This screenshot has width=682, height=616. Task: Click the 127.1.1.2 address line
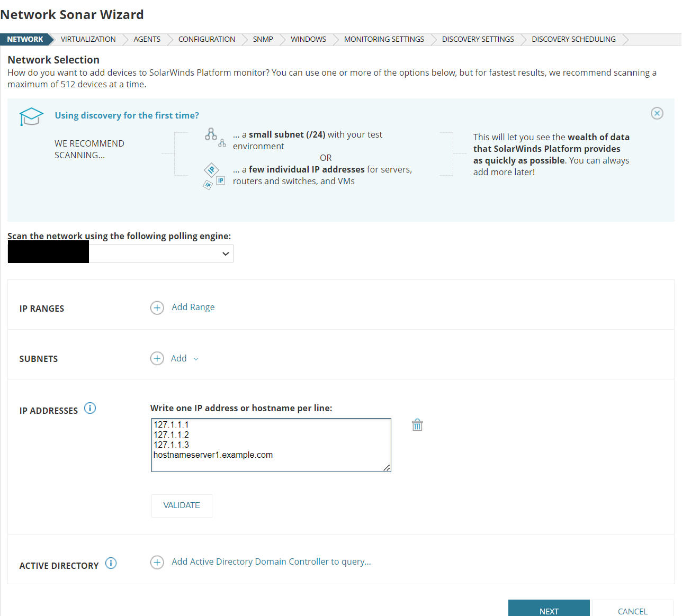[x=171, y=434]
